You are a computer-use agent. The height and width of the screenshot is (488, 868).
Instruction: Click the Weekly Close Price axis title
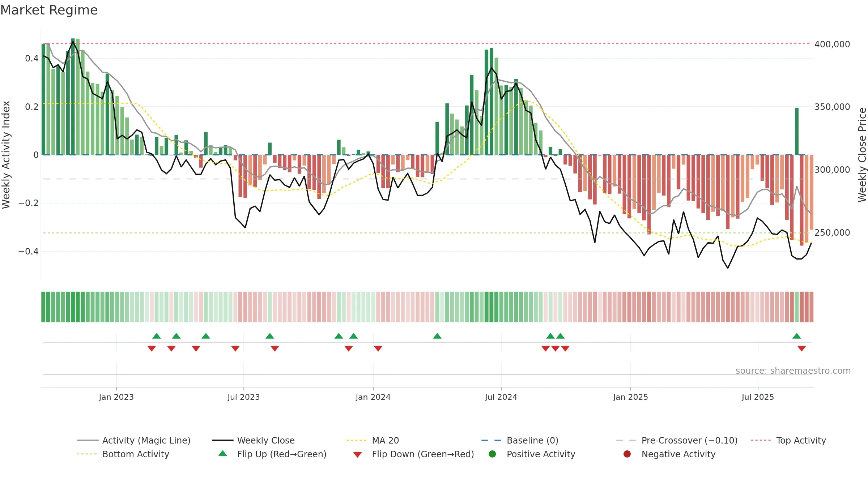(862, 155)
